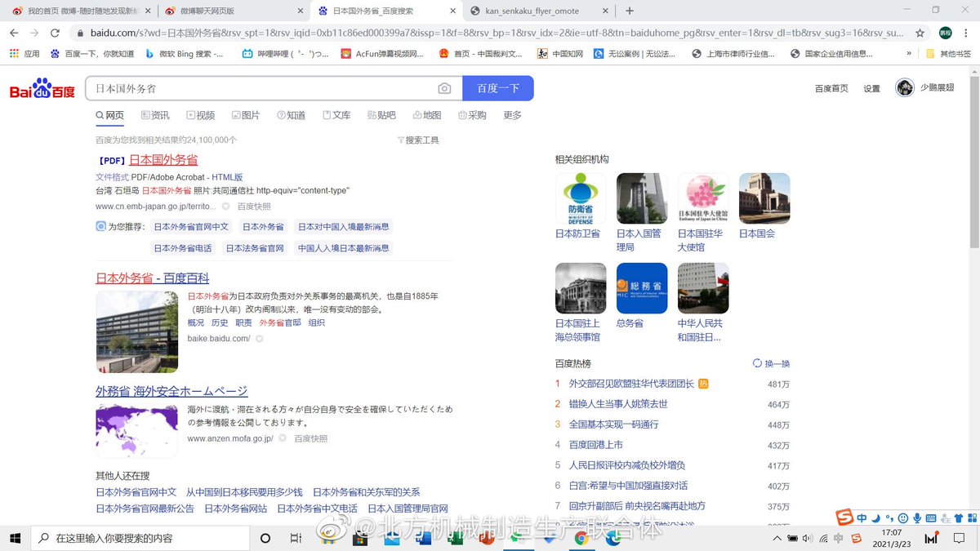Open the 百度首页 link
980x551 pixels.
click(831, 88)
